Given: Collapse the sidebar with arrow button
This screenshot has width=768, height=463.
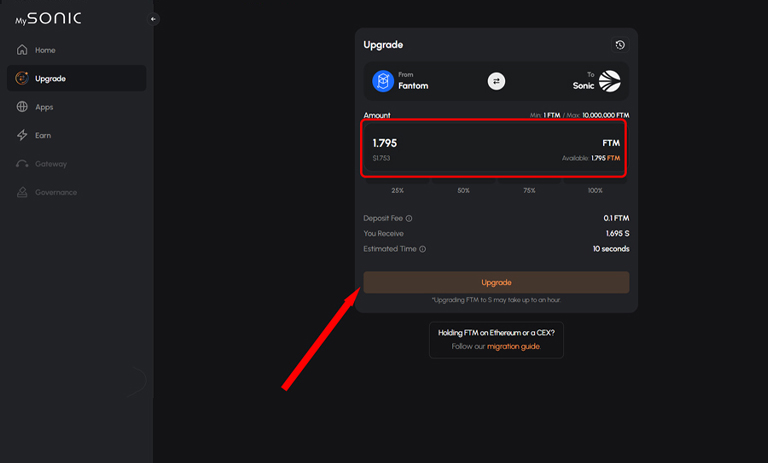Looking at the screenshot, I should click(x=153, y=19).
